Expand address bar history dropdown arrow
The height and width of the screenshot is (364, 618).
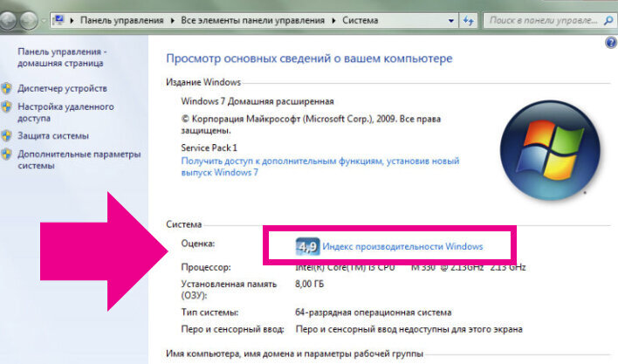tap(451, 20)
